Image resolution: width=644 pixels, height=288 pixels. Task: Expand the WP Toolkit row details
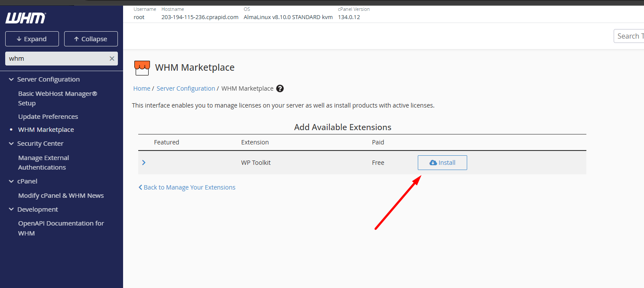point(144,163)
